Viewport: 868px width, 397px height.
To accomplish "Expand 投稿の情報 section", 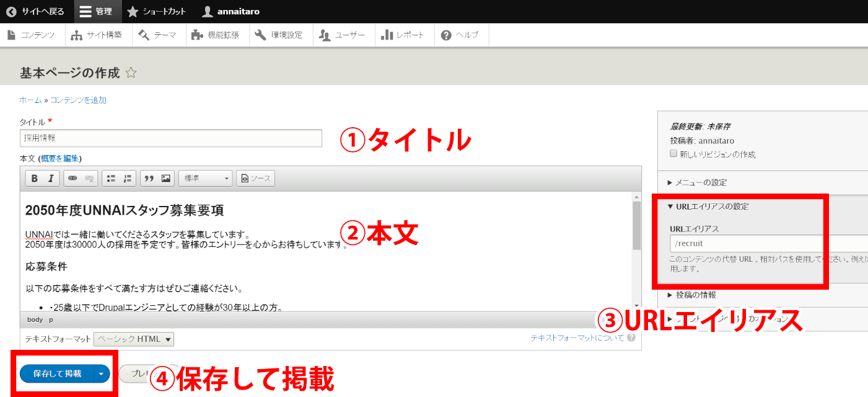I will pos(691,295).
